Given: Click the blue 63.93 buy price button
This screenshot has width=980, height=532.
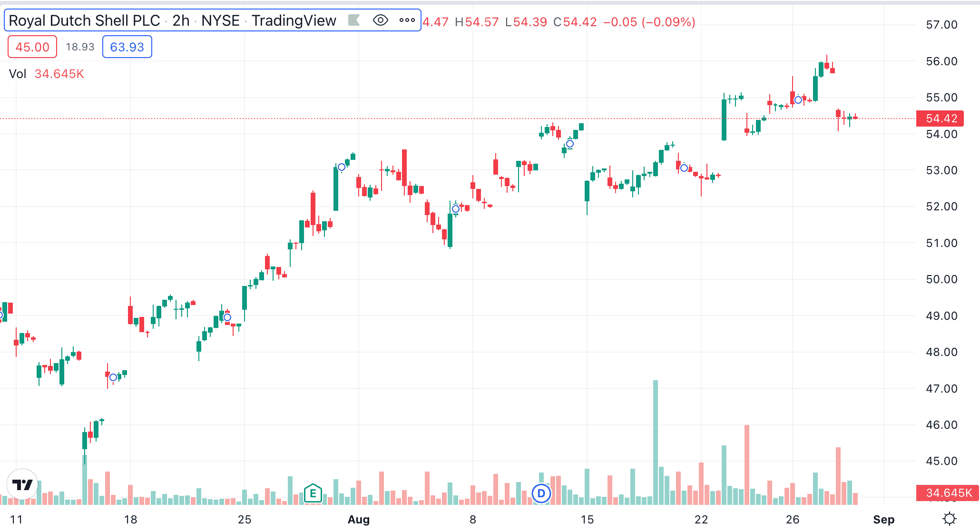Looking at the screenshot, I should (x=127, y=47).
